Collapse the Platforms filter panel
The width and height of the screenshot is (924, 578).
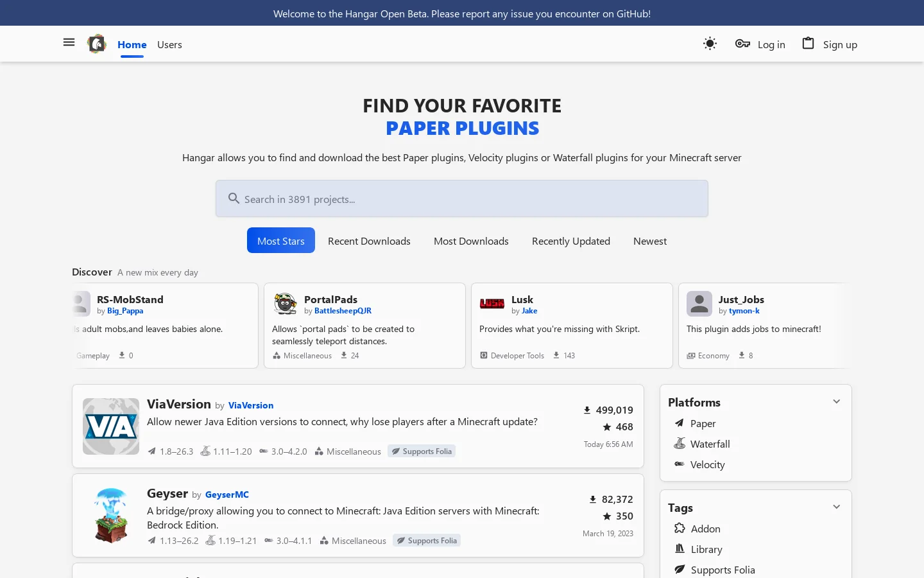837,402
